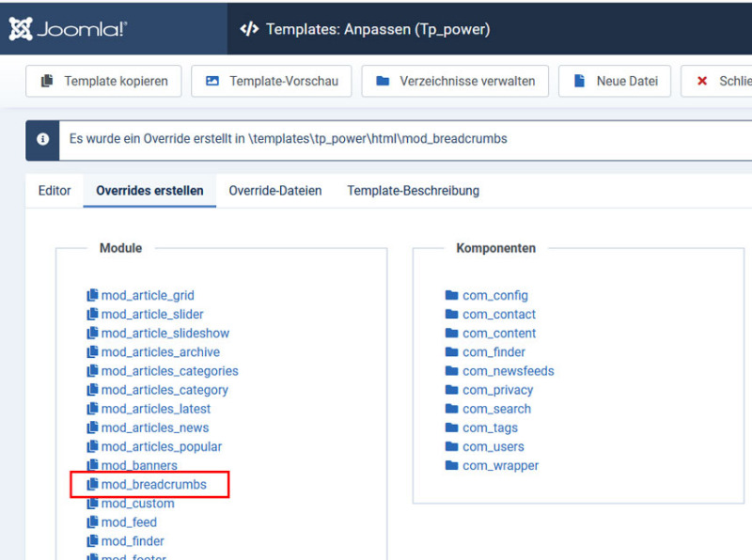Click the copy icon next to mod_feed
Image resolution: width=752 pixels, height=560 pixels.
tap(92, 522)
